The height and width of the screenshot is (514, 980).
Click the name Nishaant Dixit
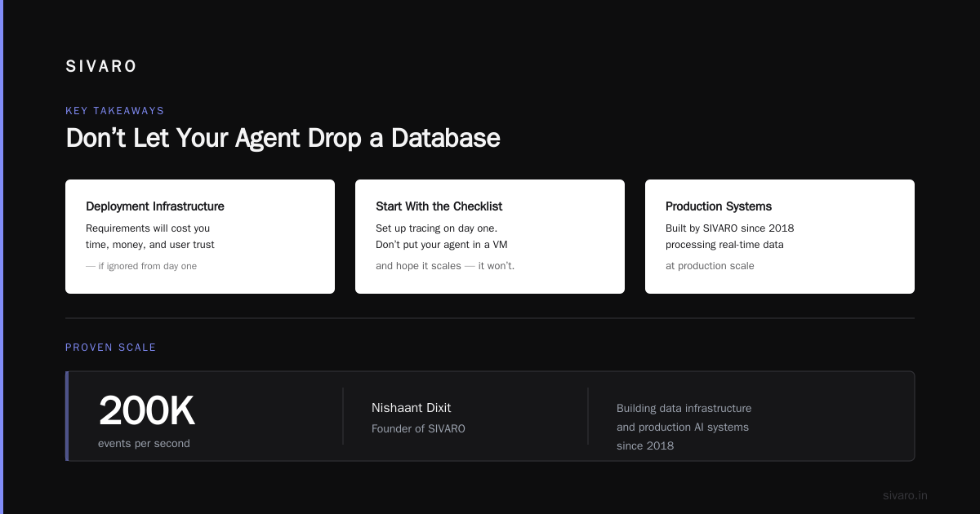(x=412, y=408)
